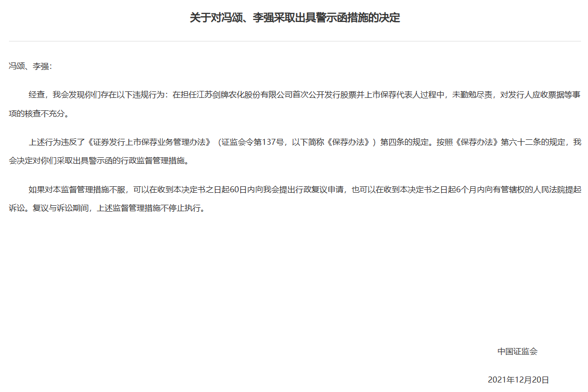This screenshot has width=588, height=392.
Task: Click the signature 中国证监会
Action: click(518, 351)
